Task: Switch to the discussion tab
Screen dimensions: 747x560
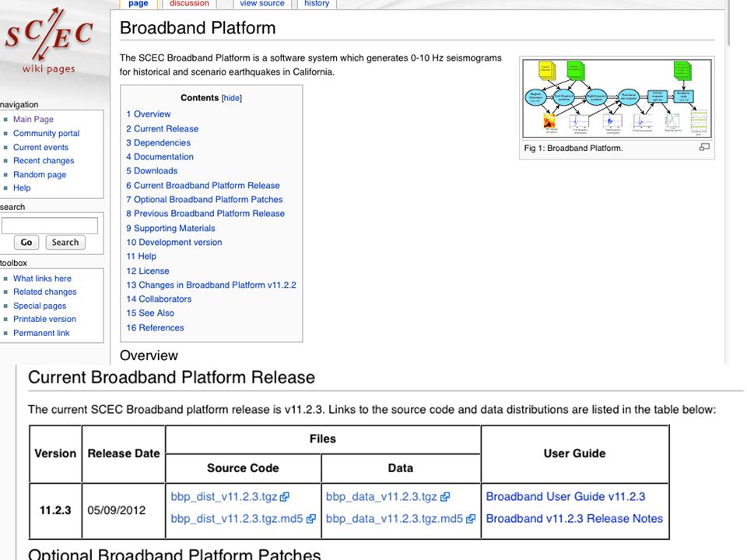Action: click(x=189, y=3)
